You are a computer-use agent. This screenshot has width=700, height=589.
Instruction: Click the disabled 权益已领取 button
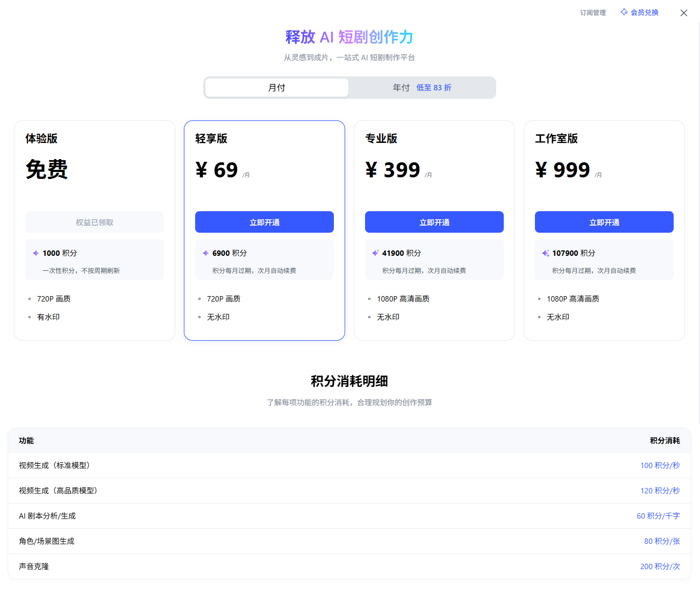tap(95, 222)
